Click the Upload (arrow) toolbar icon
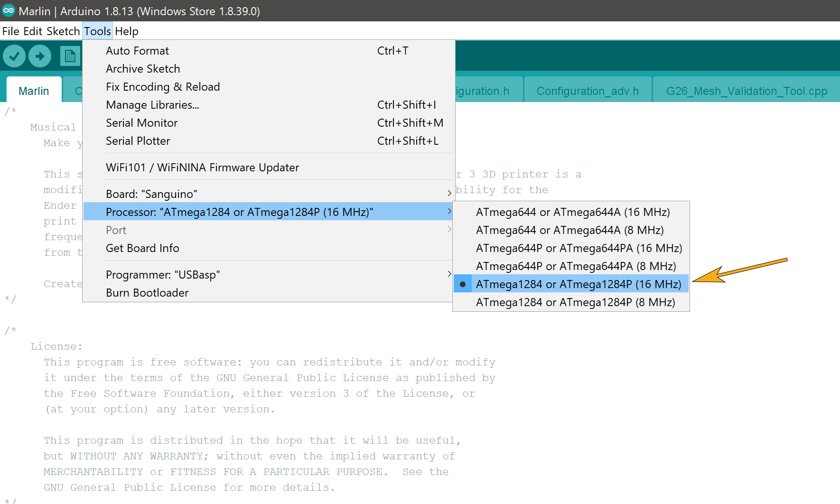Image resolution: width=840 pixels, height=504 pixels. 40,56
